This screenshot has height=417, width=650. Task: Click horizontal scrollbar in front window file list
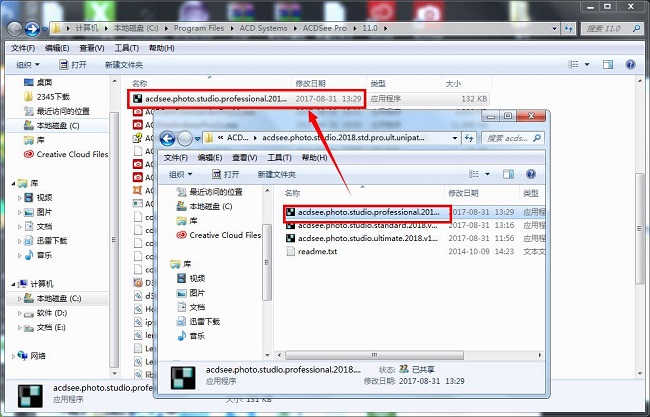(x=374, y=355)
